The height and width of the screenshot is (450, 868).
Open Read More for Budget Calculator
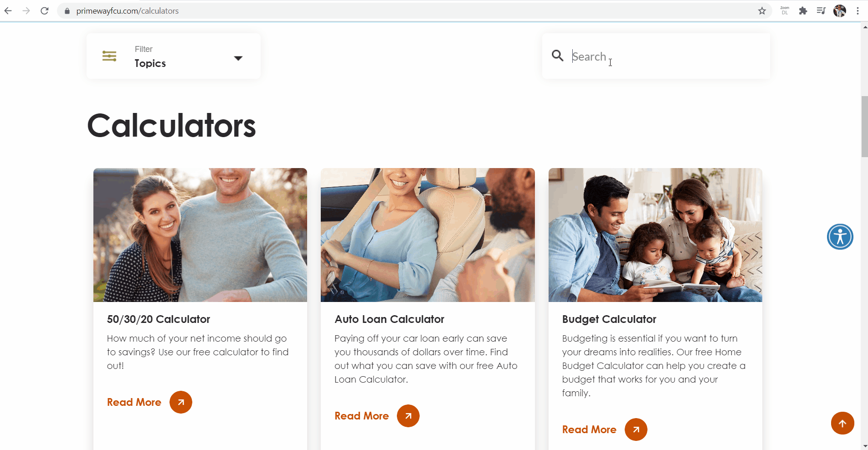pos(589,430)
